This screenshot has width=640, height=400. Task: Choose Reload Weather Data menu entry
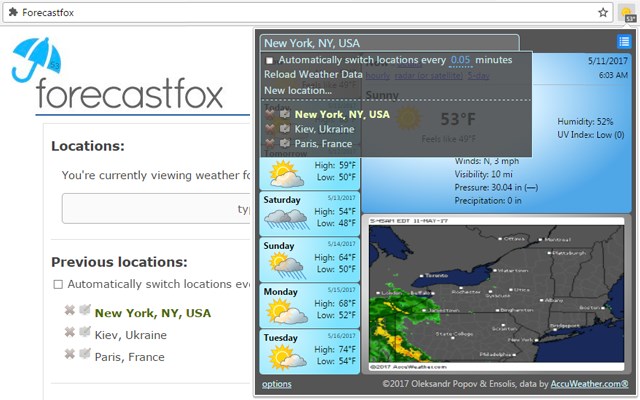[x=313, y=74]
